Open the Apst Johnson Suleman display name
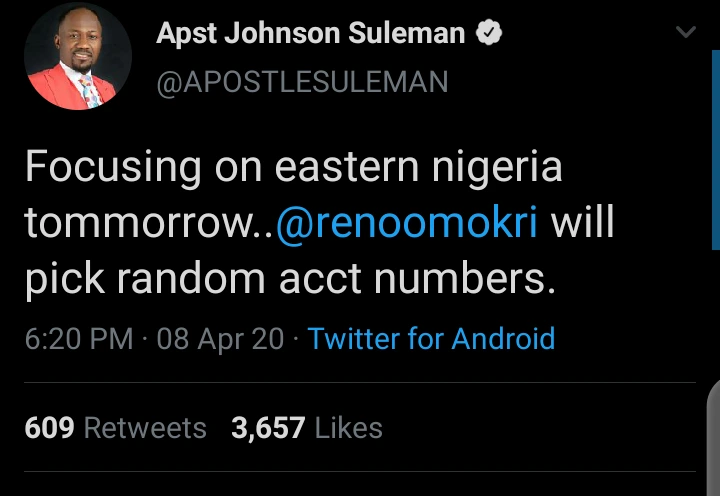 [x=311, y=34]
